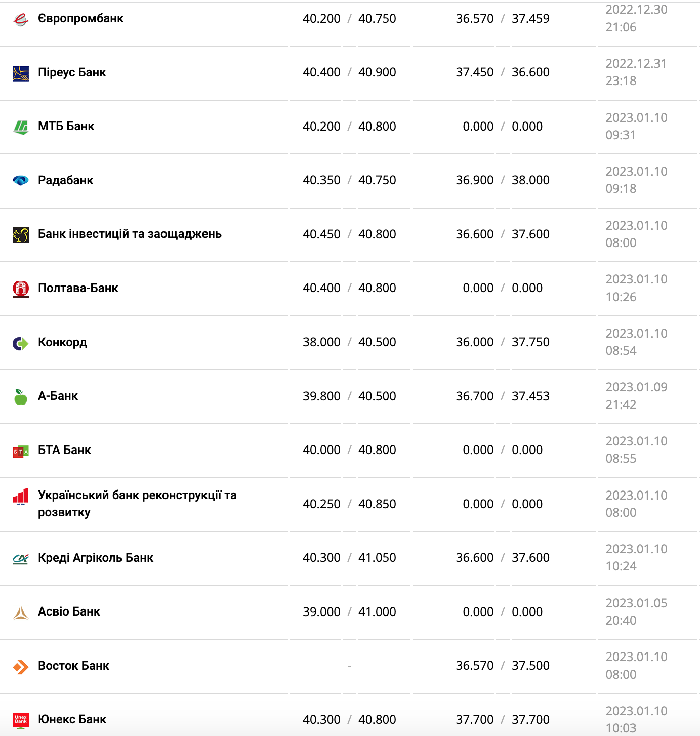Click the Полтава-Банк red logo icon
This screenshot has height=736, width=700.
[x=21, y=289]
